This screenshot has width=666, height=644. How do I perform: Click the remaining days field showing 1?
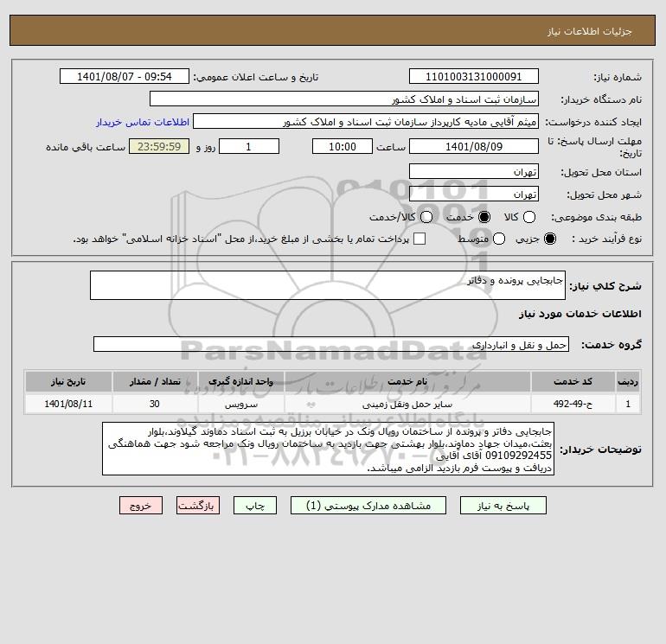(249, 146)
